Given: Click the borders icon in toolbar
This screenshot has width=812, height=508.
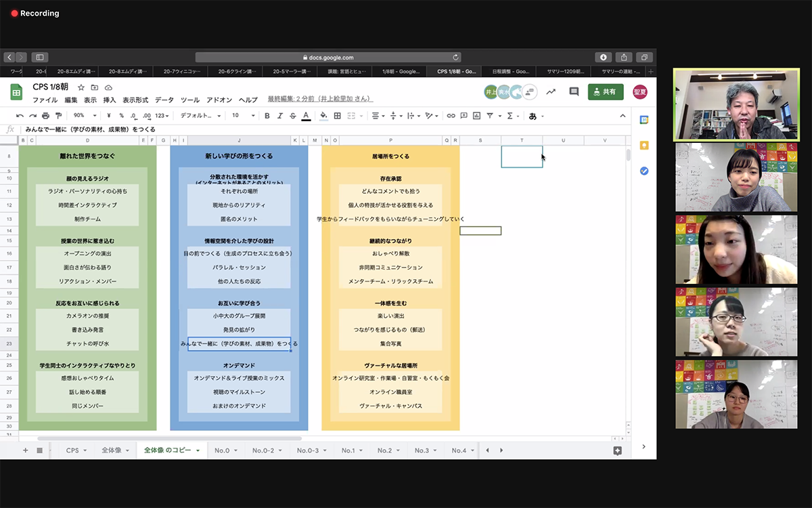Looking at the screenshot, I should (338, 116).
